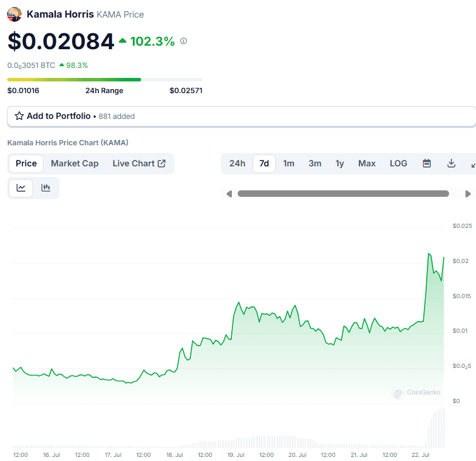Click the expand chart fullscreen icon
This screenshot has width=476, height=461.
[x=473, y=165]
